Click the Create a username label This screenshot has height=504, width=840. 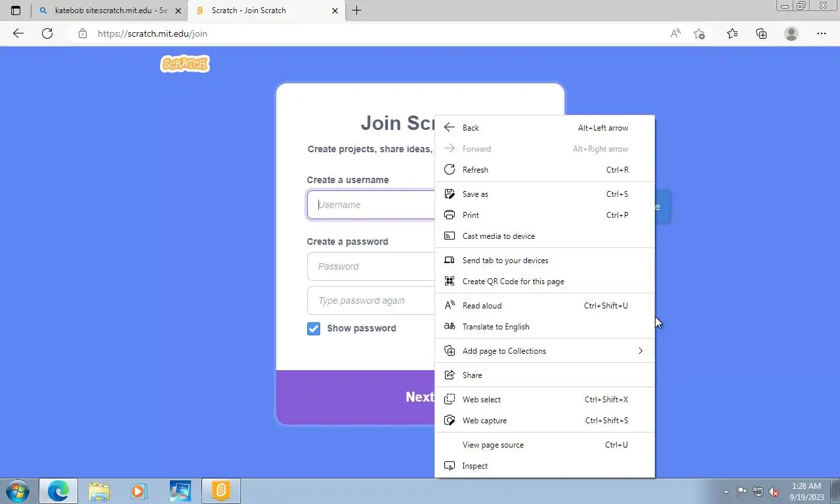[348, 180]
